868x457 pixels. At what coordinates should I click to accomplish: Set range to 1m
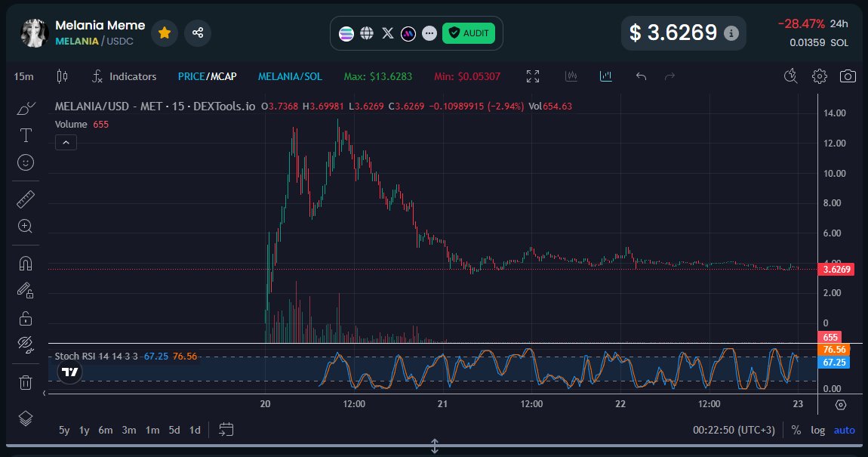[152, 430]
